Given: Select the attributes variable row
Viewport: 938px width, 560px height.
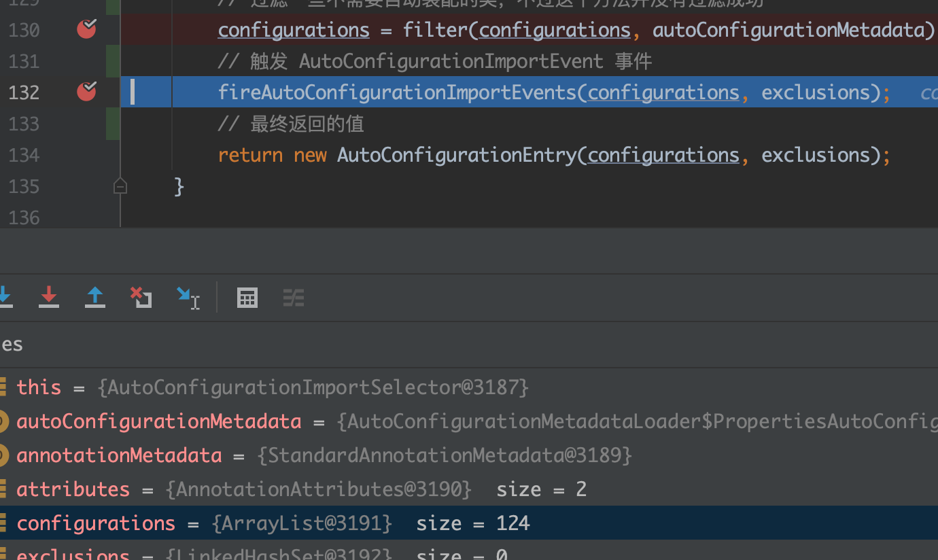Looking at the screenshot, I should [469, 489].
